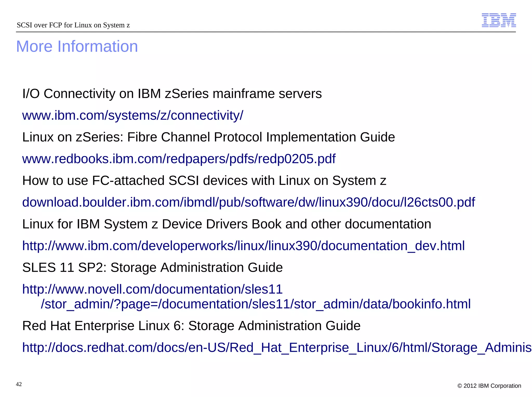The height and width of the screenshot is (397, 532).
Task: Click 'SLES 11 SP2: Storage Administration Guide'
Action: coord(152,267)
